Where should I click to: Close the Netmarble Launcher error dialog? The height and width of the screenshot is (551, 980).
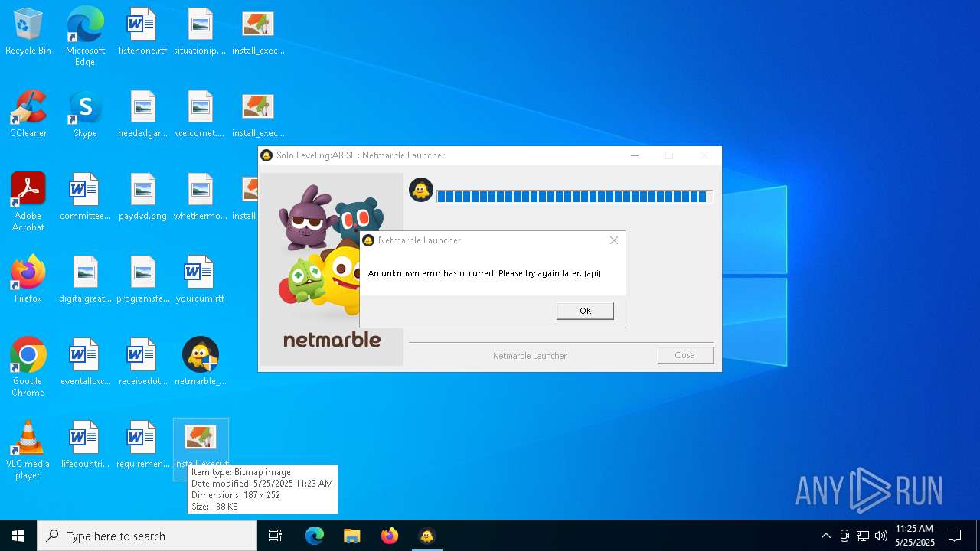(x=613, y=240)
